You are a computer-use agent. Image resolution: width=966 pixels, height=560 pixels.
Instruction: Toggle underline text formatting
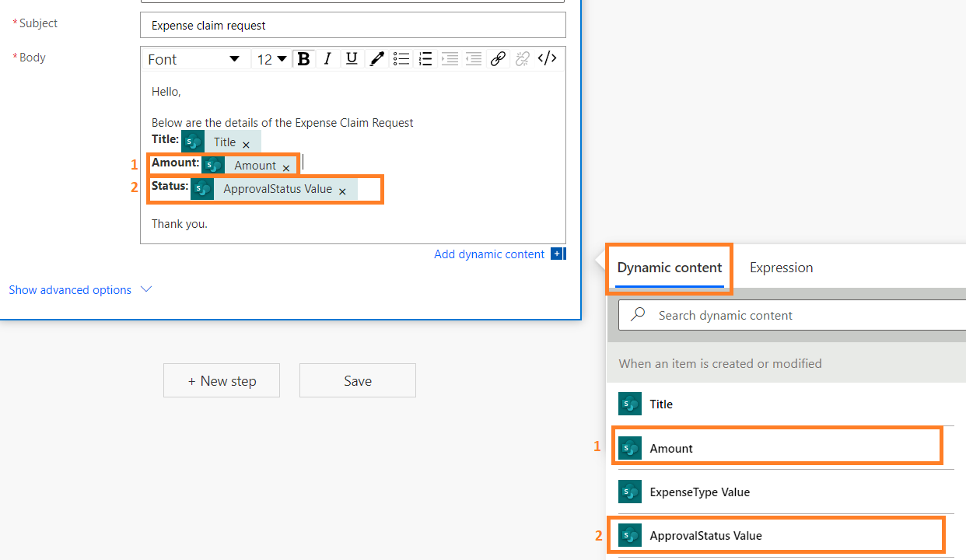352,59
